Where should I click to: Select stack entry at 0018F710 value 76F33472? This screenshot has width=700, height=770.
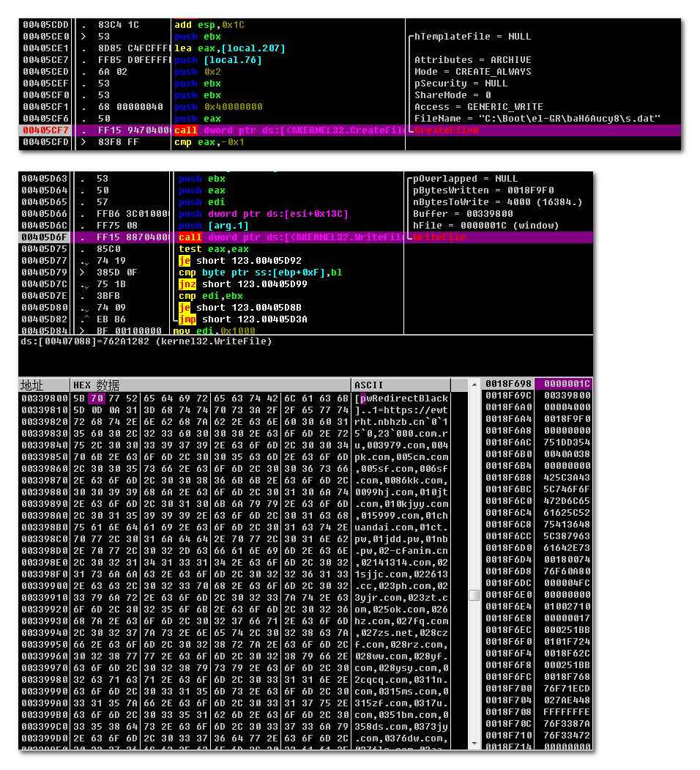537,735
